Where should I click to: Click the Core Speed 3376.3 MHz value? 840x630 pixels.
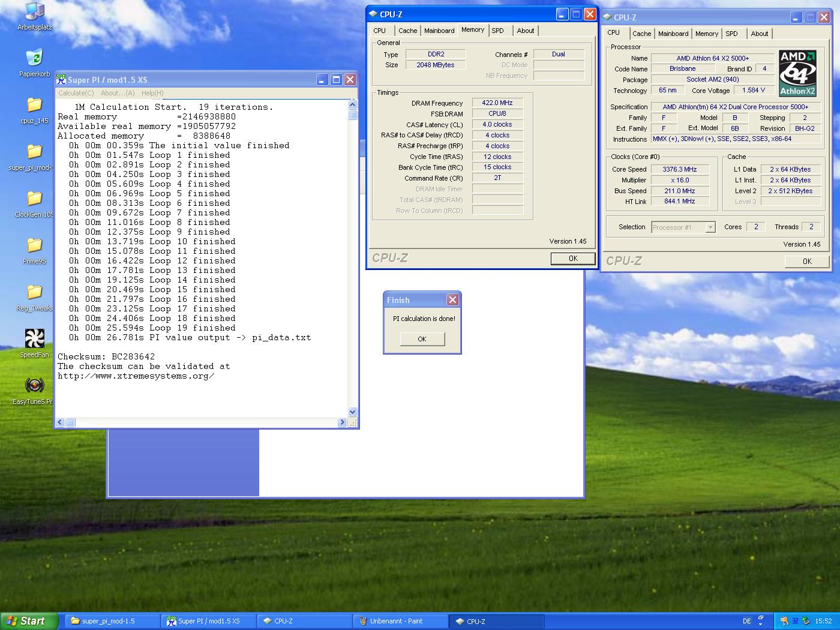click(x=680, y=169)
